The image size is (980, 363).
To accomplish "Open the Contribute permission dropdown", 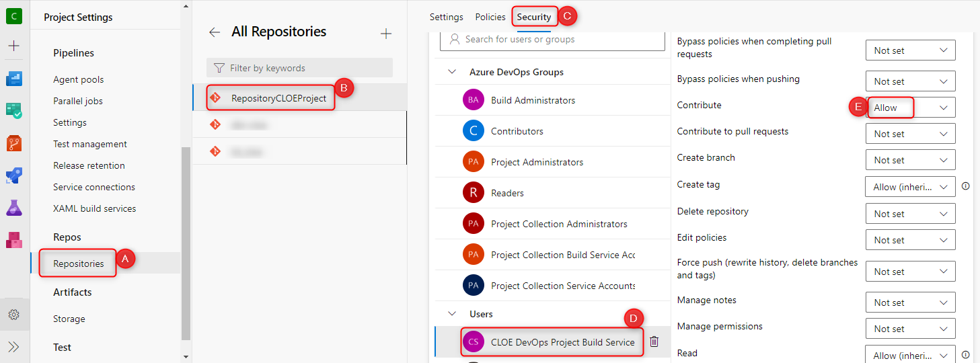I will point(910,108).
